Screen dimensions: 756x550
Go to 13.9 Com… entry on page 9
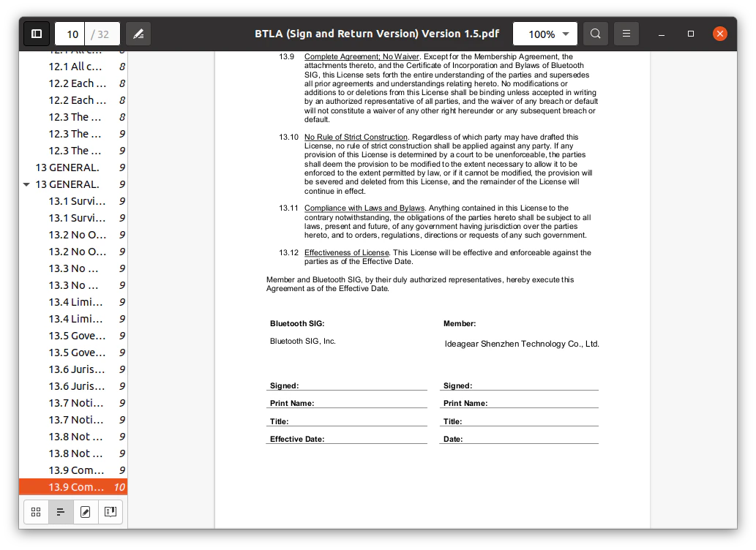[73, 470]
